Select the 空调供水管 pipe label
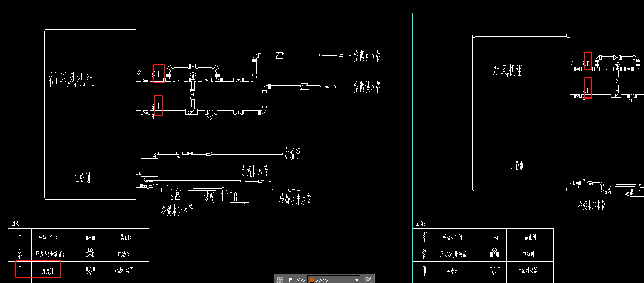The image size is (644, 283). [367, 87]
